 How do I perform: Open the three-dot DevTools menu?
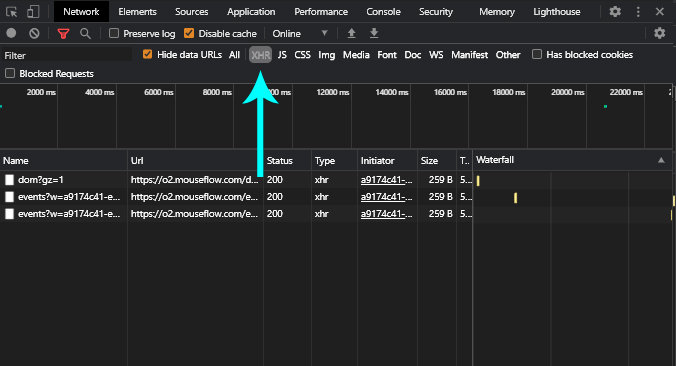[x=638, y=12]
